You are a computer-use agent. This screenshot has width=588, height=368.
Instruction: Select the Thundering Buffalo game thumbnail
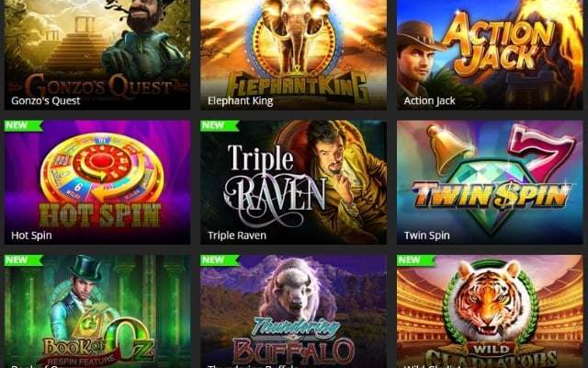[294, 311]
